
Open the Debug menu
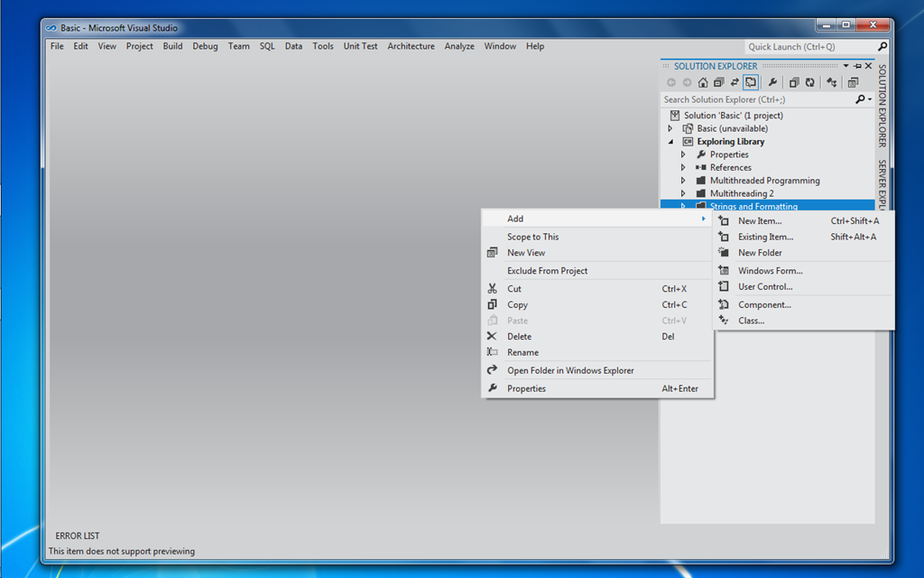(205, 46)
